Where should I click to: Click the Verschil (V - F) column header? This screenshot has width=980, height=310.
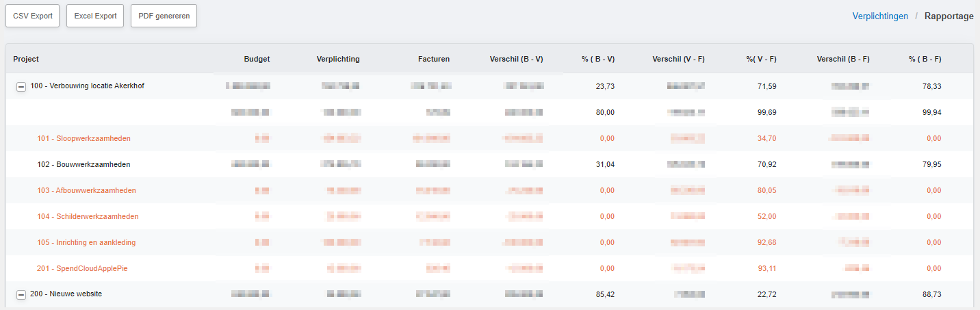tap(678, 59)
